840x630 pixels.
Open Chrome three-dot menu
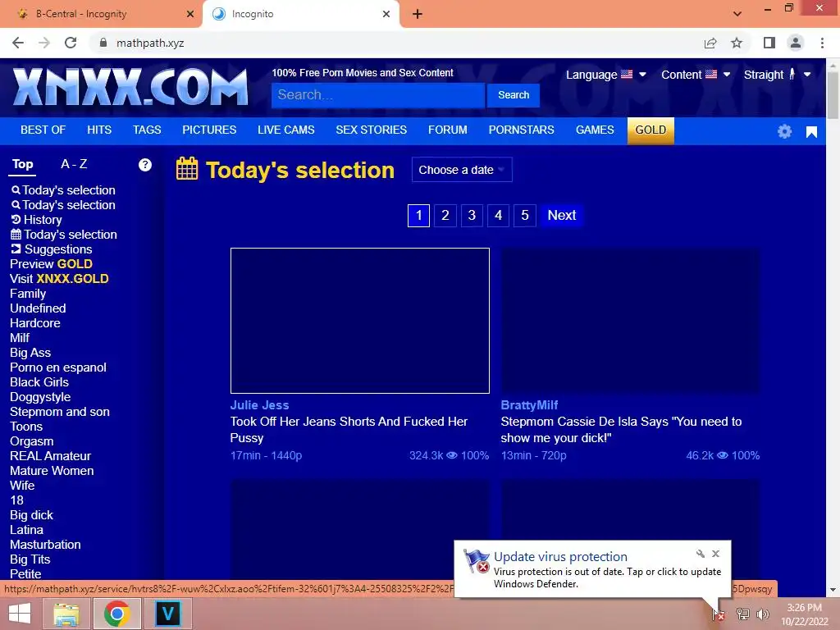point(822,43)
